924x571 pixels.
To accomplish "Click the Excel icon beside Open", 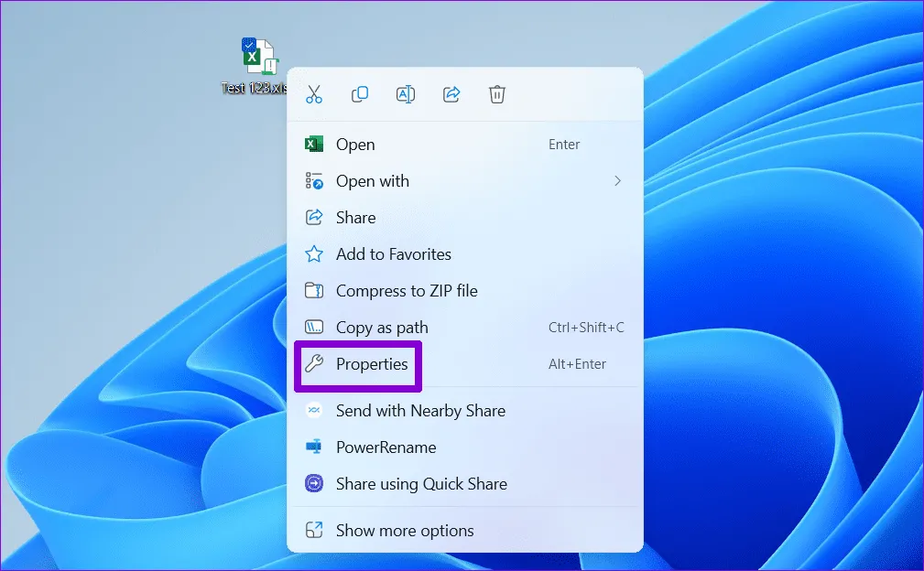I will (x=314, y=144).
